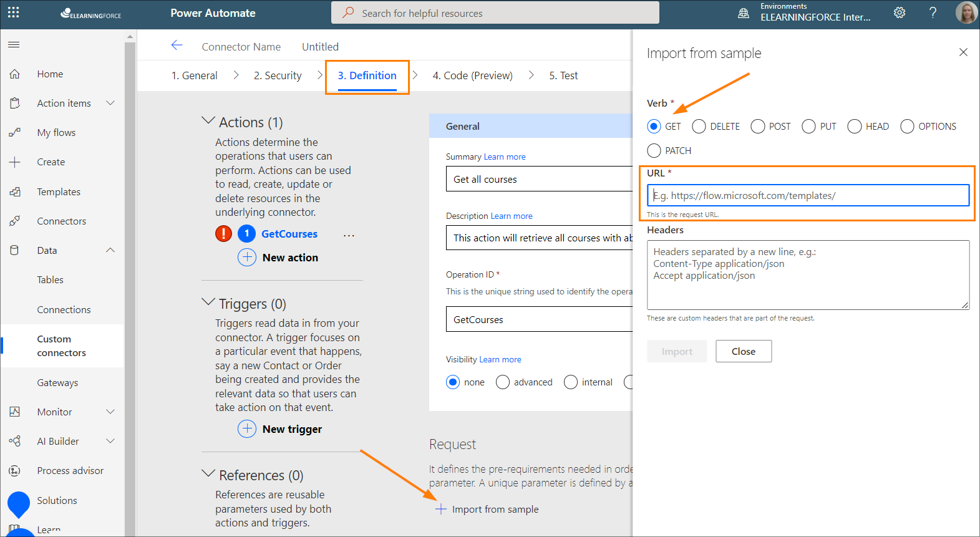Focus the Headers text area

(x=808, y=275)
